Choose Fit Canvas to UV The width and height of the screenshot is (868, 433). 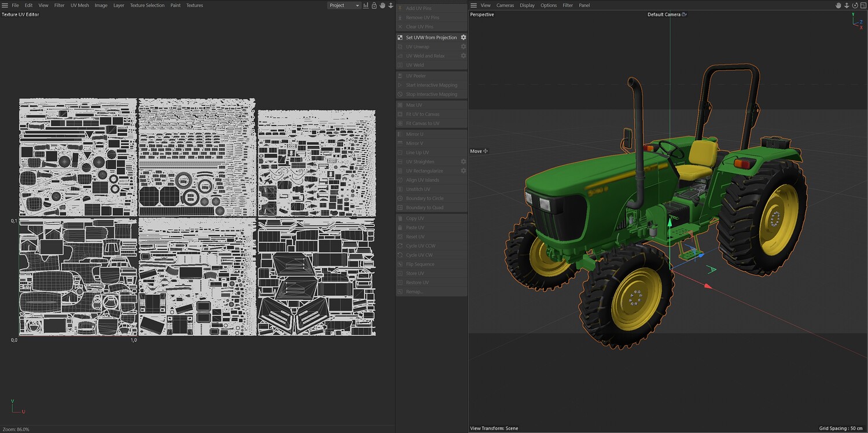[x=422, y=124]
